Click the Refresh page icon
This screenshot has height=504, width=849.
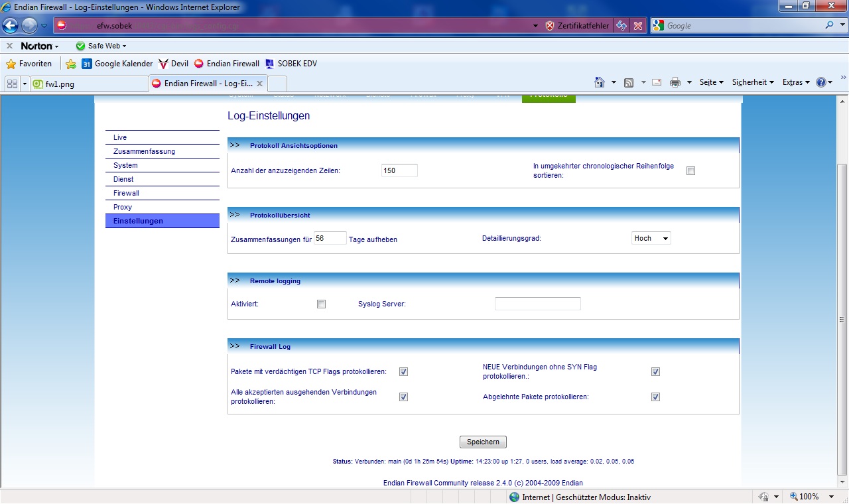[621, 26]
